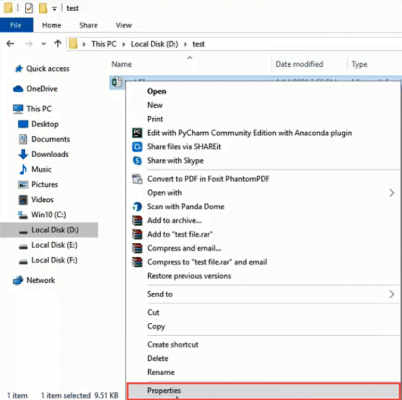The width and height of the screenshot is (402, 400).
Task: Click the Panda Dome scan icon
Action: 137,207
